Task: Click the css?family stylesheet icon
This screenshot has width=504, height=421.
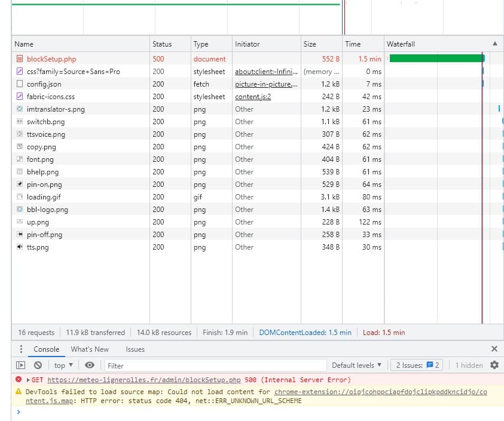Action: coord(20,71)
